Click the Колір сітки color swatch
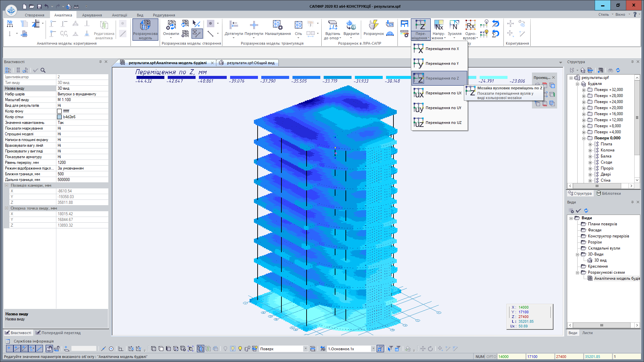 pos(59,117)
